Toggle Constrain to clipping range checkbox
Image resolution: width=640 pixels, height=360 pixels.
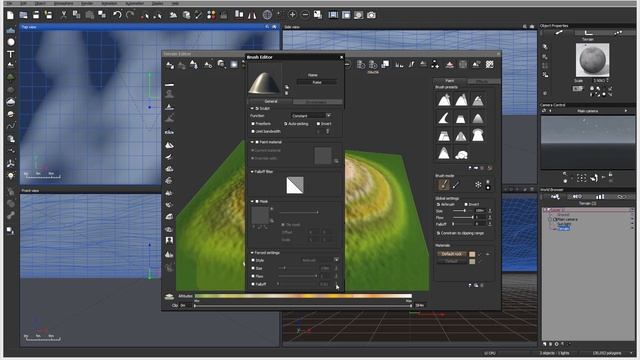click(438, 233)
